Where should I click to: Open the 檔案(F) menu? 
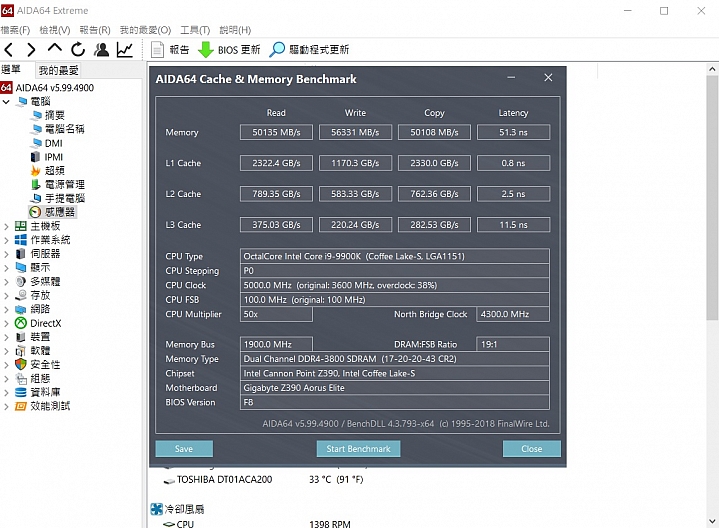[x=15, y=30]
